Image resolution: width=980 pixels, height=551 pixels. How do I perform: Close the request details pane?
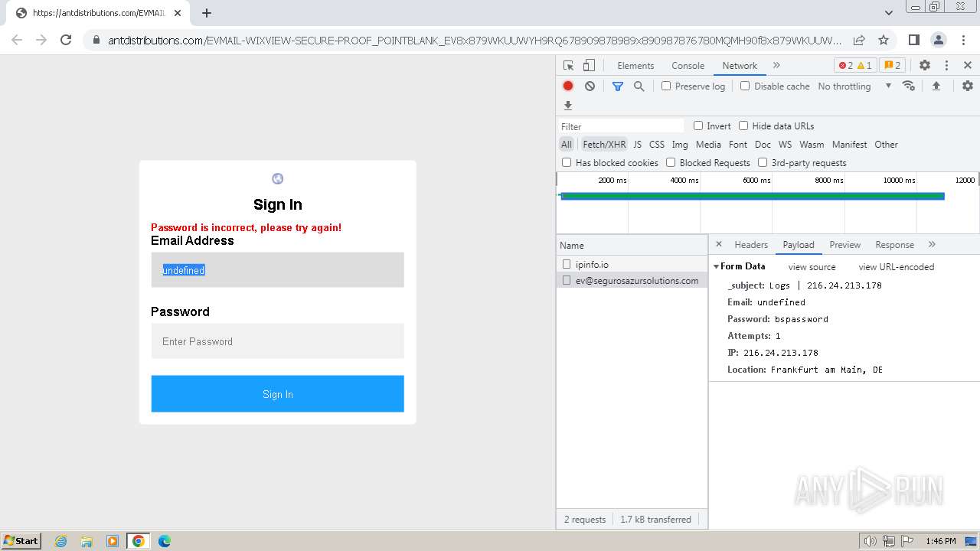coord(718,244)
